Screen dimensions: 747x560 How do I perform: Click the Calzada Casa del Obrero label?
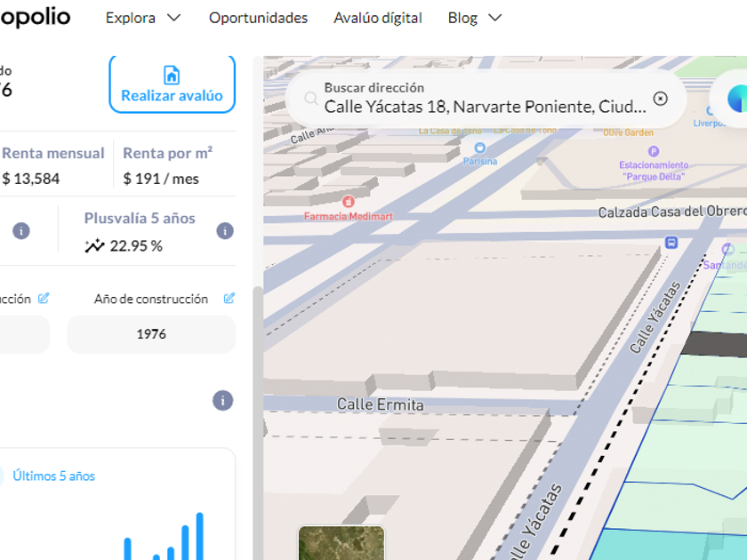(672, 212)
